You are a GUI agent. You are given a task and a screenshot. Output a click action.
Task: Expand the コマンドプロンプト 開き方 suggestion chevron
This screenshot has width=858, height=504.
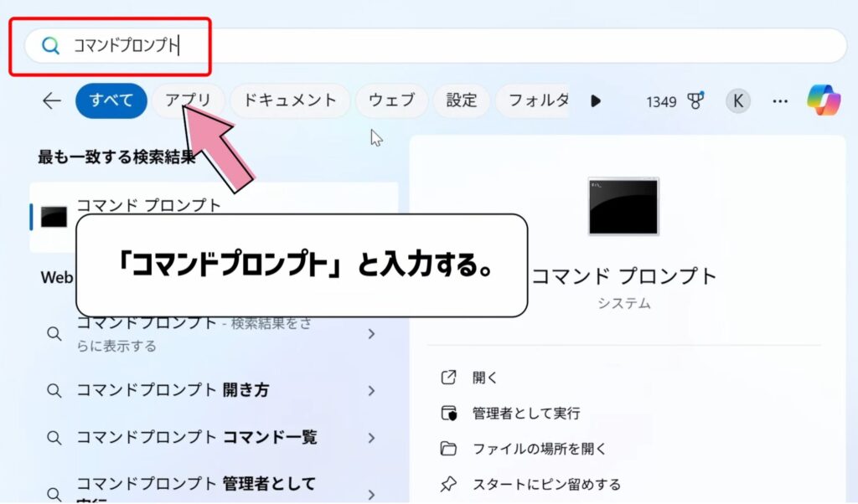(x=371, y=390)
